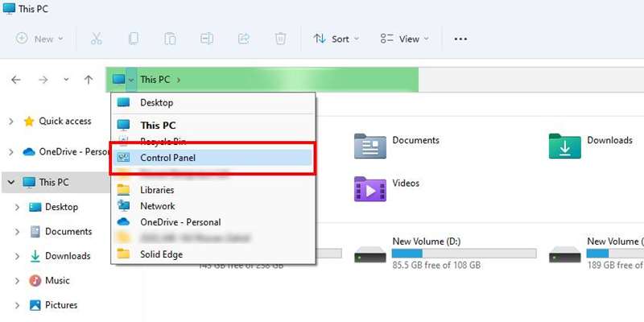Image resolution: width=644 pixels, height=322 pixels.
Task: Collapse the This PC tree node
Action: point(11,183)
